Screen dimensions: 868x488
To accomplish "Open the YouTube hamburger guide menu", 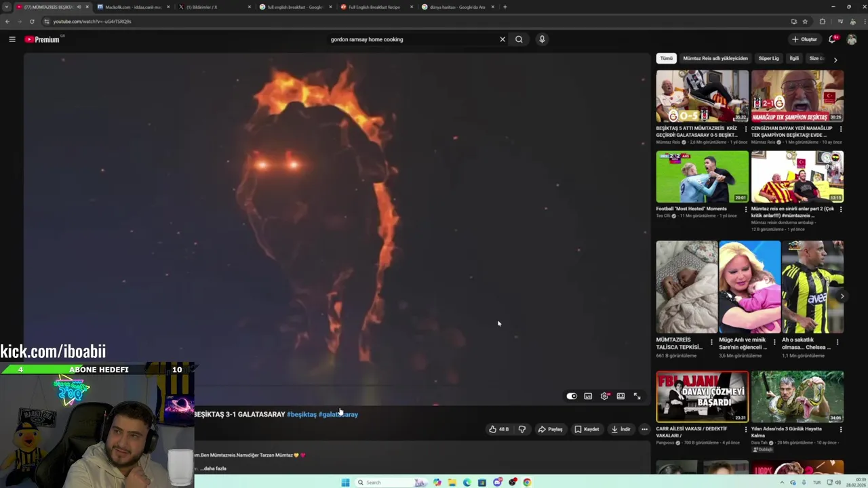I will tap(12, 39).
